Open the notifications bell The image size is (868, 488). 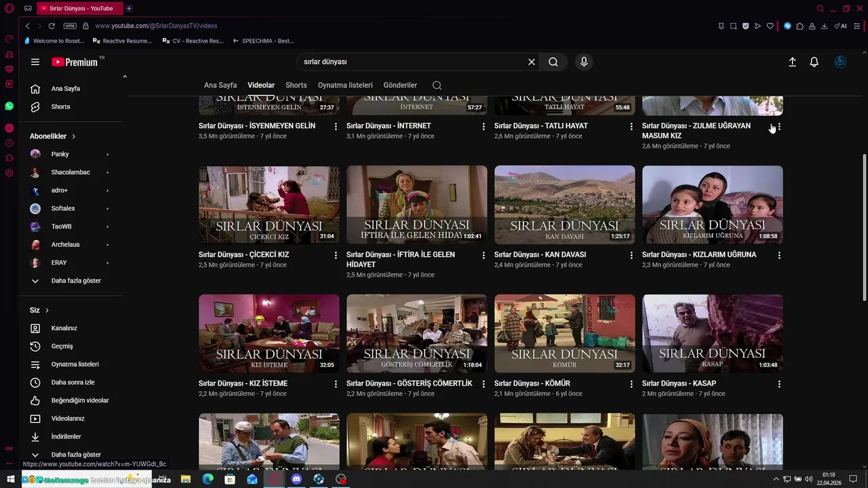point(814,62)
